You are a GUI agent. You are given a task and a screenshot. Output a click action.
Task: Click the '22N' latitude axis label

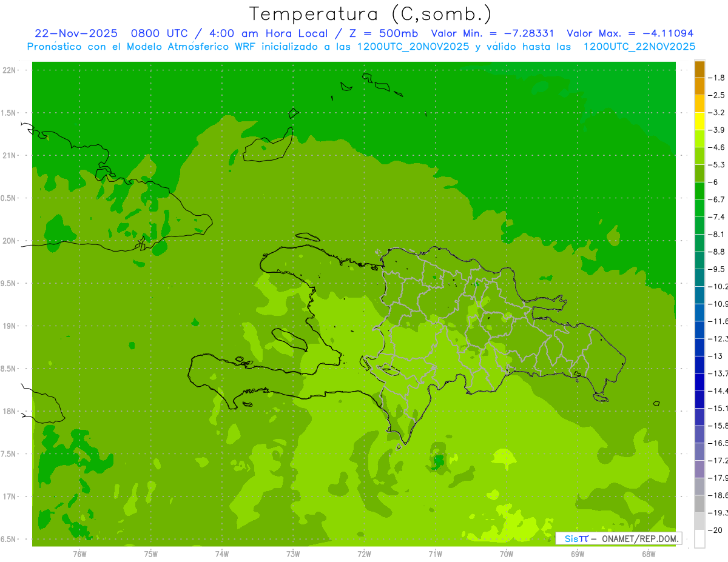pyautogui.click(x=10, y=70)
